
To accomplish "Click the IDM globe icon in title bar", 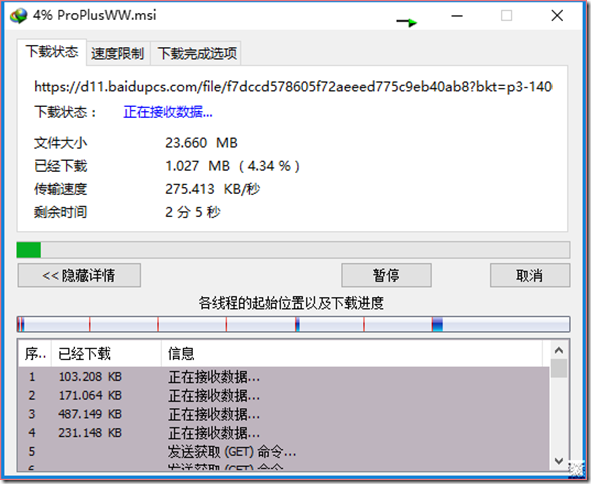I will pos(18,15).
